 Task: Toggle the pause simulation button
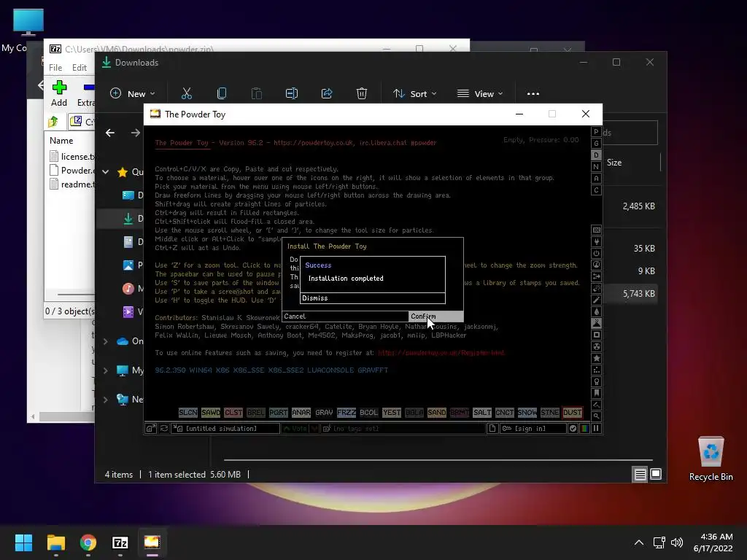[596, 429]
